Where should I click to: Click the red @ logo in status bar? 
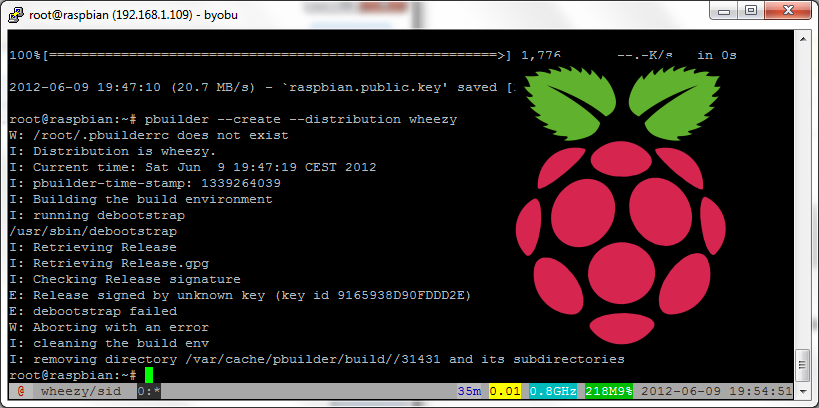[21, 391]
